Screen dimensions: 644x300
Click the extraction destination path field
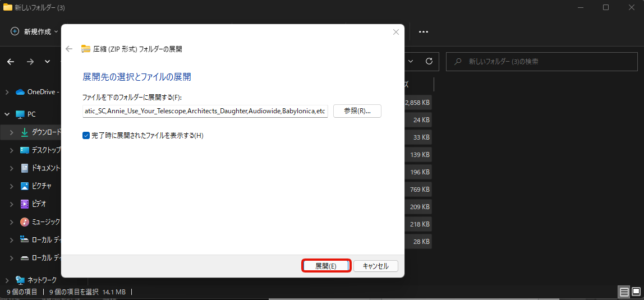click(x=205, y=111)
